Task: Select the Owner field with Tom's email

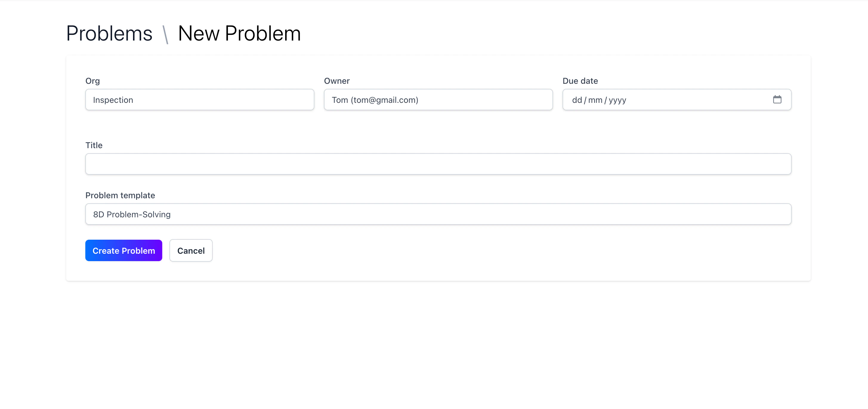Action: [x=438, y=100]
